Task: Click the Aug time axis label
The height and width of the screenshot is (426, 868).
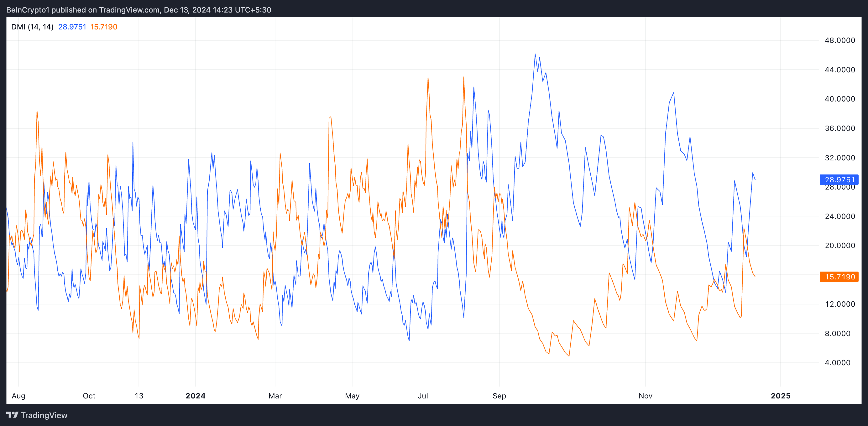Action: (18, 396)
